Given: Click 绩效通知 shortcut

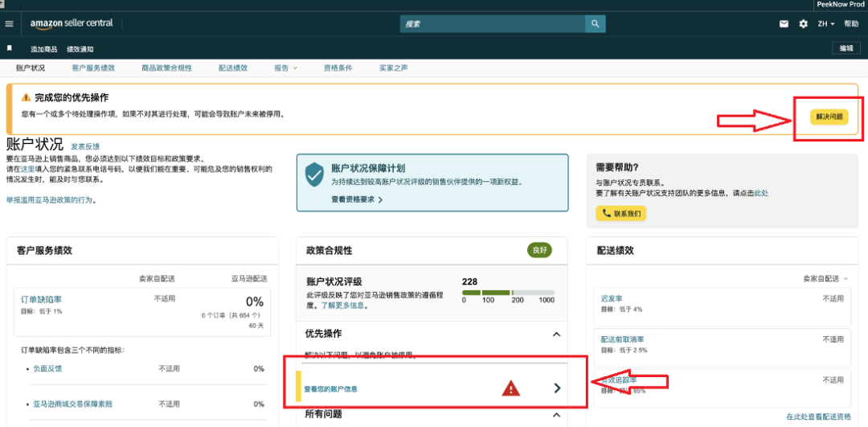Looking at the screenshot, I should (80, 49).
